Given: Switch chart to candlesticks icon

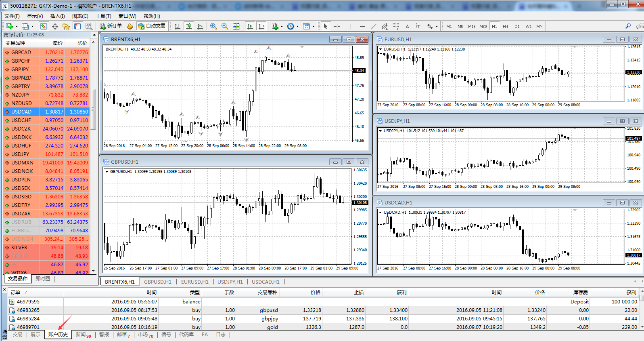Looking at the screenshot, I should click(189, 26).
